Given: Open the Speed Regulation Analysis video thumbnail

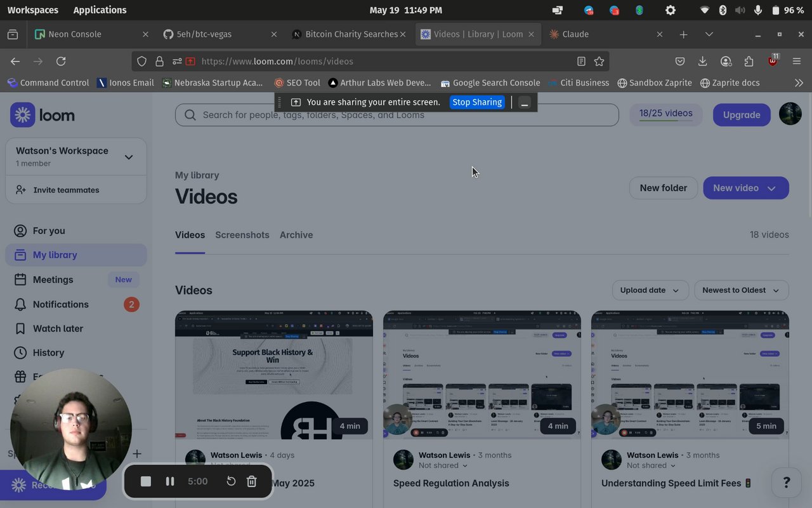Looking at the screenshot, I should click(482, 375).
